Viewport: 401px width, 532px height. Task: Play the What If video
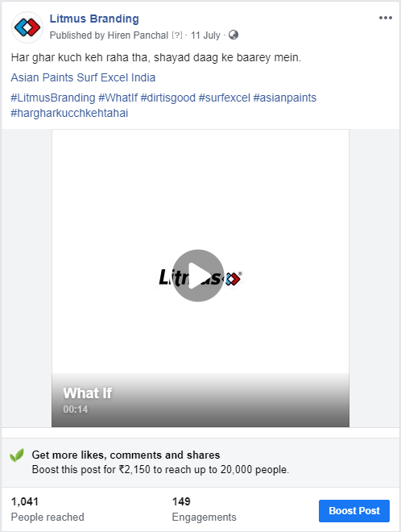pyautogui.click(x=198, y=276)
